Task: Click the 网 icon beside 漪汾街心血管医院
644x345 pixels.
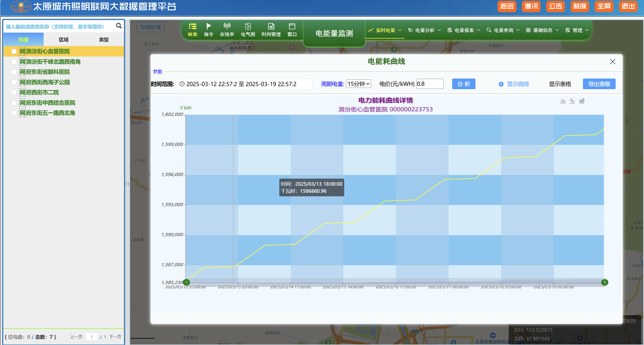Action: [x=22, y=51]
